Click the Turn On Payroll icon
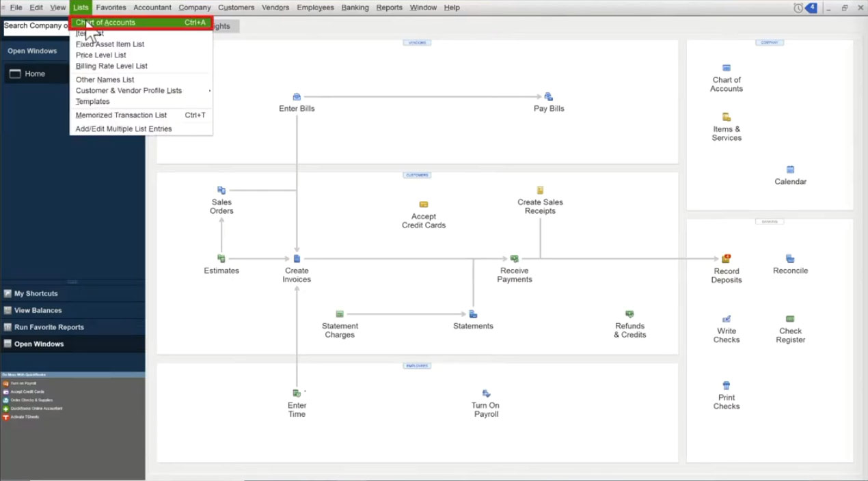 click(485, 394)
